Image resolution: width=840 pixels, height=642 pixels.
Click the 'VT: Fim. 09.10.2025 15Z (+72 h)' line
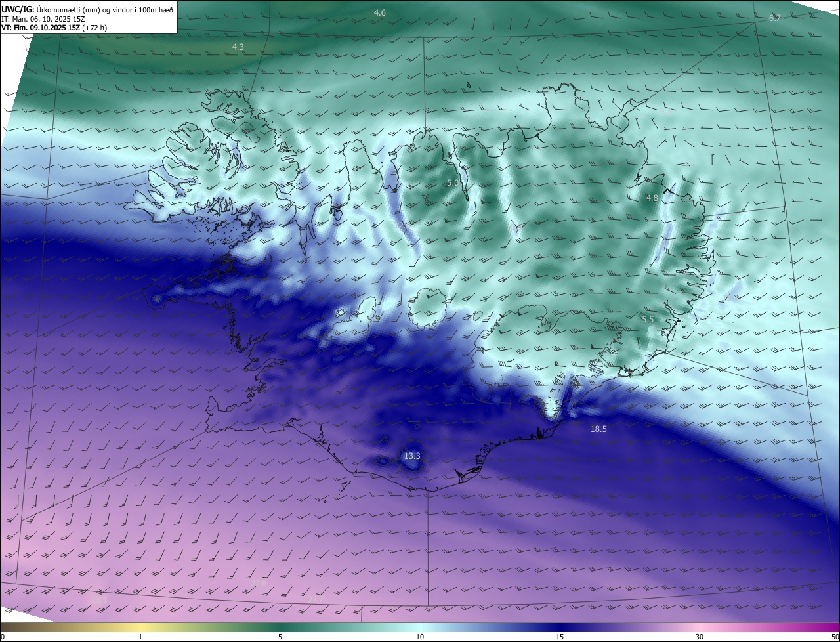(x=54, y=28)
